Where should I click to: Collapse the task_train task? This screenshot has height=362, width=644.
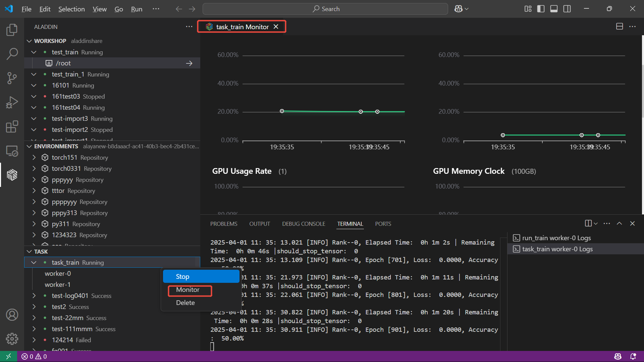(x=34, y=262)
